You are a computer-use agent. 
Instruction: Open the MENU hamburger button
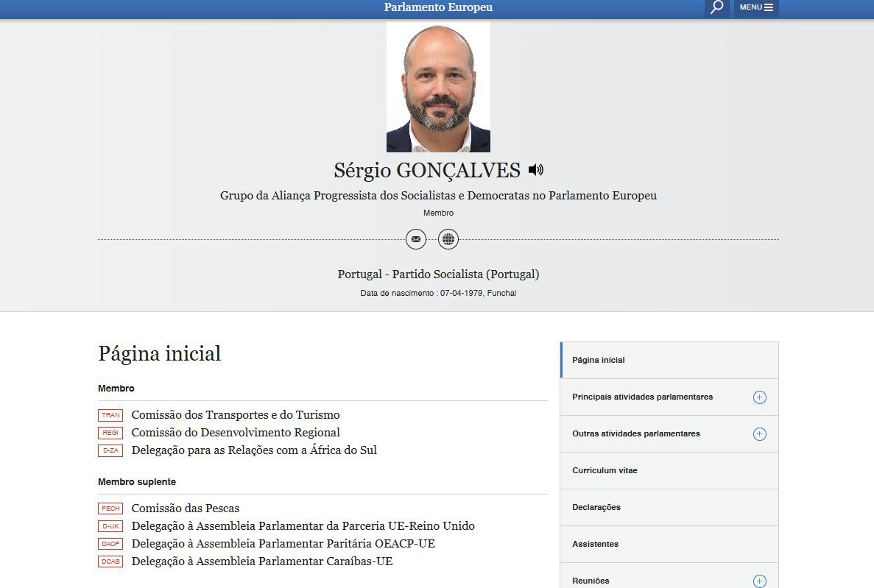pyautogui.click(x=756, y=8)
